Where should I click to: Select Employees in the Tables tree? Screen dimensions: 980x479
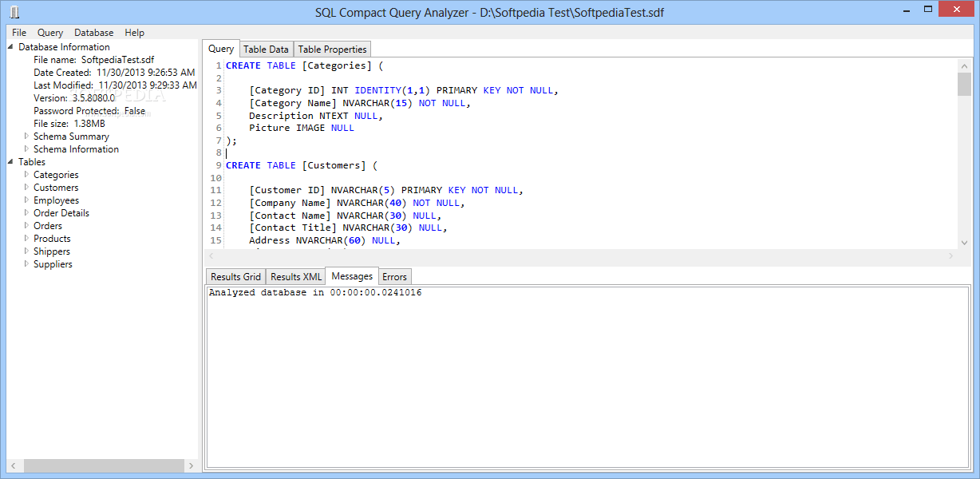(x=56, y=200)
